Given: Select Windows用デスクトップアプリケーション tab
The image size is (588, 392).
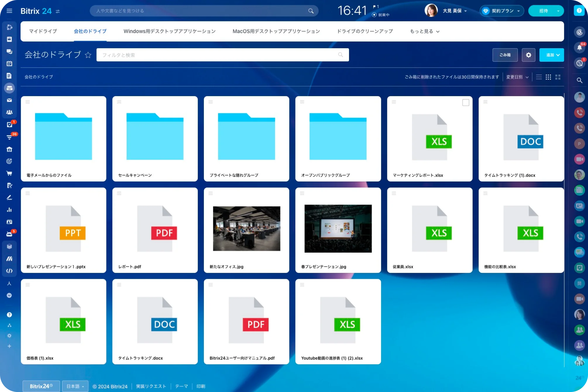Looking at the screenshot, I should (x=169, y=31).
